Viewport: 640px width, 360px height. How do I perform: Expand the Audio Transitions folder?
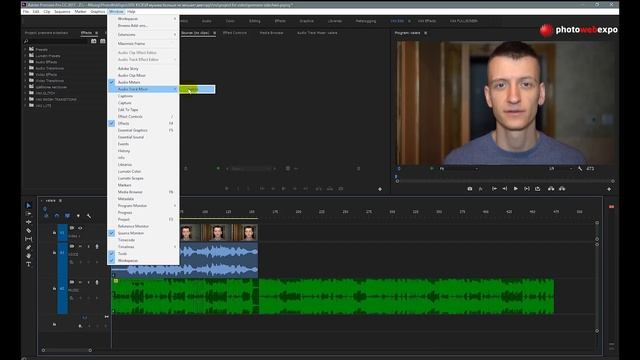26,68
